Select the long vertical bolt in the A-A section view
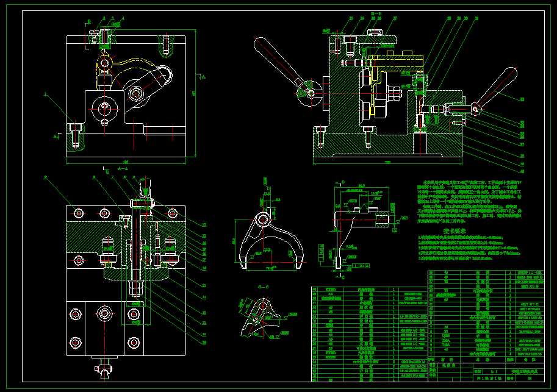This screenshot has height=392, width=557. 136,247
